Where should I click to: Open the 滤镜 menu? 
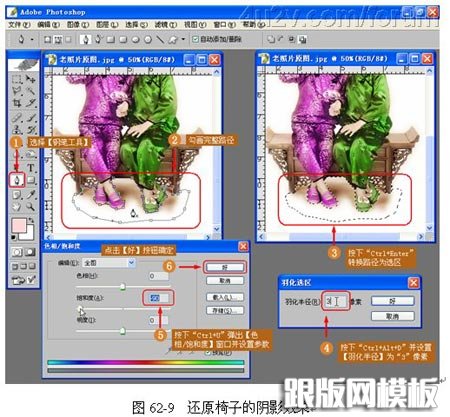click(x=166, y=25)
